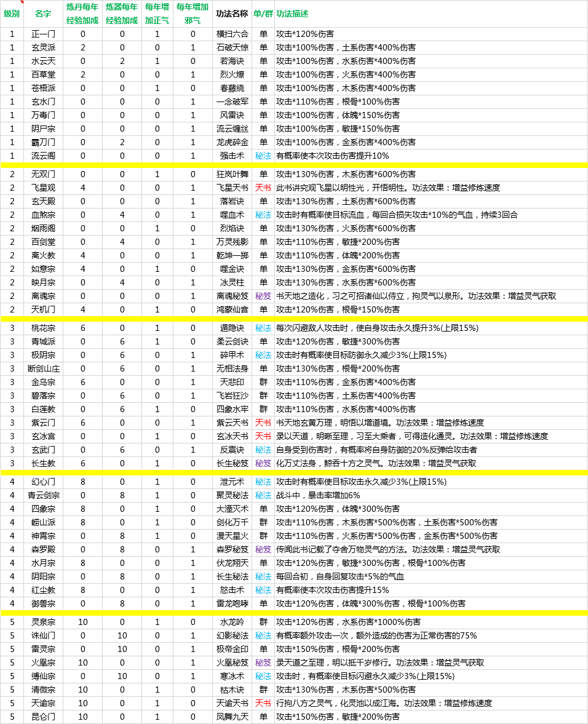Click description "战斗中，暴击率增加6%"
Viewport: 588px width, 724px height.
point(318,495)
